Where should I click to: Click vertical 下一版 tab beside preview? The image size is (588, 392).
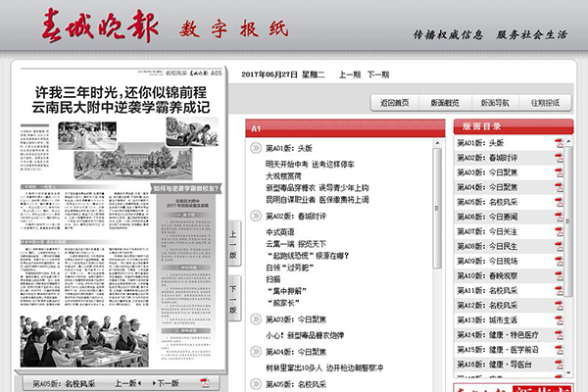(234, 299)
